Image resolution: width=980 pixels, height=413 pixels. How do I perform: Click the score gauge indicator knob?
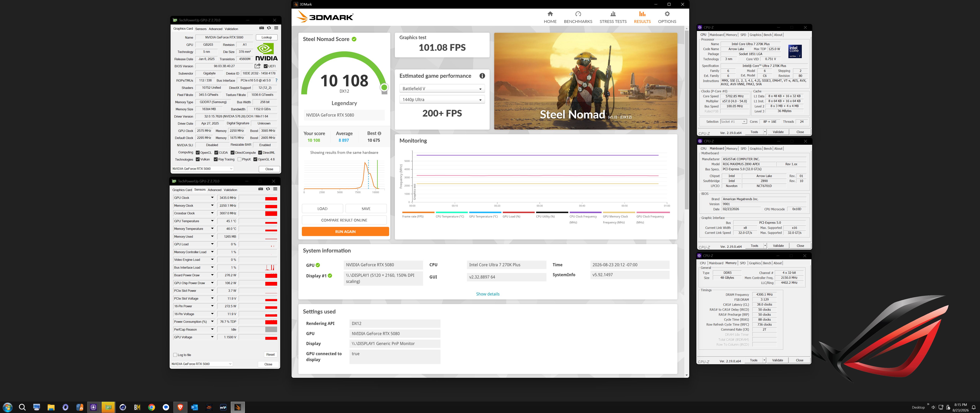tap(384, 87)
